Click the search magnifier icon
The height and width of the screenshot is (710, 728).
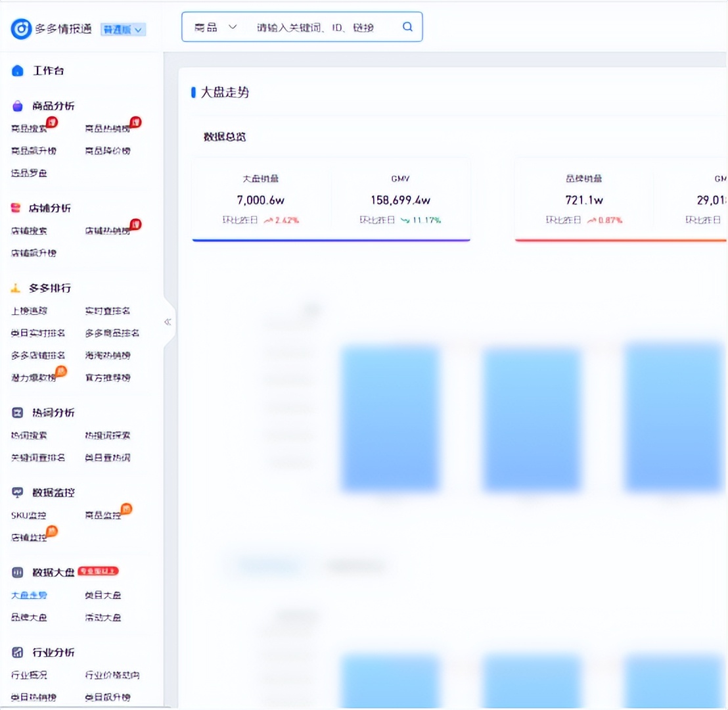407,27
